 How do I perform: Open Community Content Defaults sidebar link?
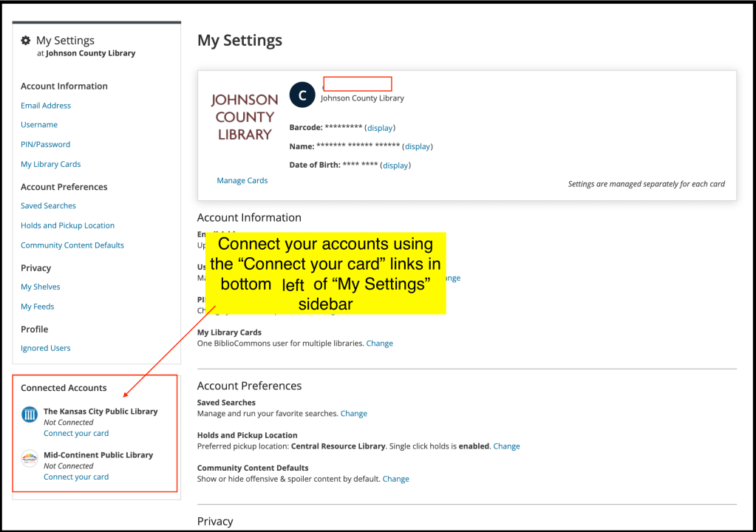tap(72, 245)
